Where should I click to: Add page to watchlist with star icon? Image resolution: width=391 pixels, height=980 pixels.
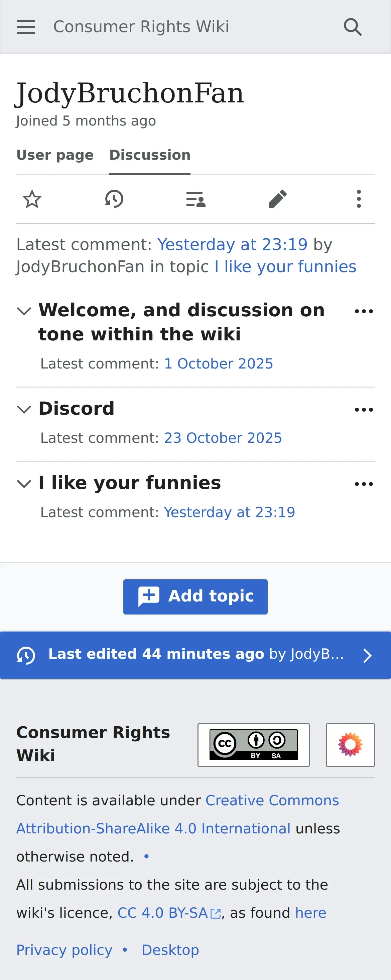pyautogui.click(x=32, y=199)
